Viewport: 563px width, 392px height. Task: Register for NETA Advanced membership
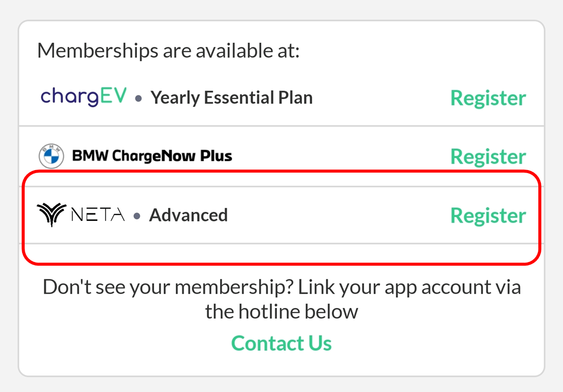pyautogui.click(x=488, y=215)
